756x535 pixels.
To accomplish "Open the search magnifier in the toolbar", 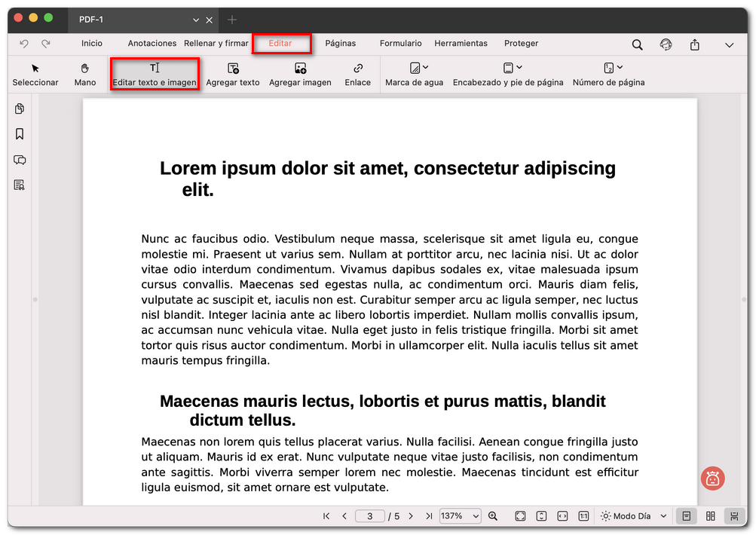I will 637,44.
